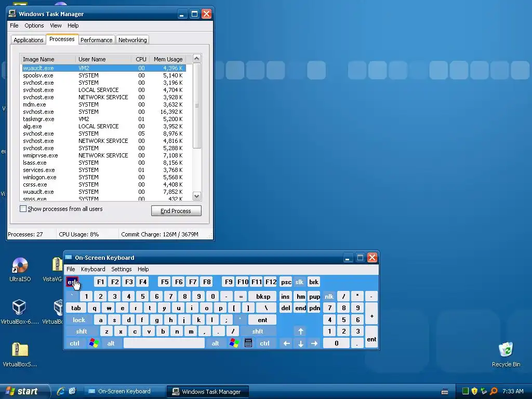Switch to the Networking tab

[132, 40]
